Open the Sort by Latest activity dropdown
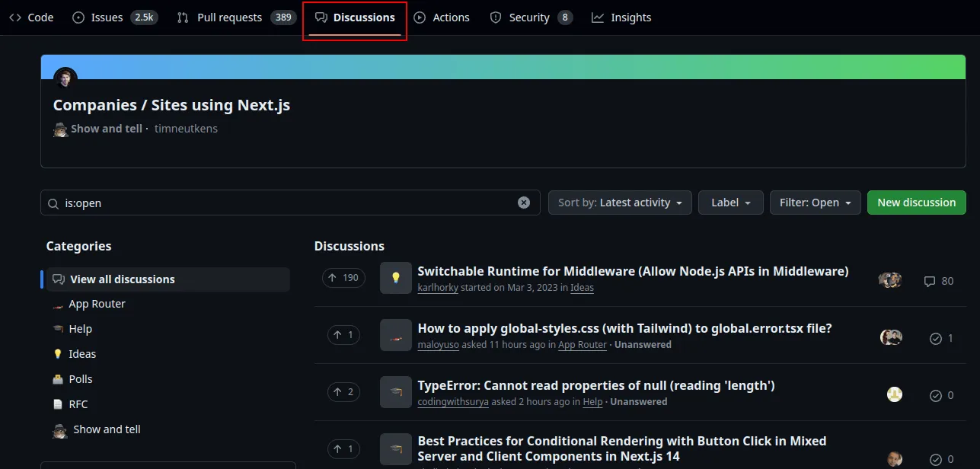 [619, 202]
